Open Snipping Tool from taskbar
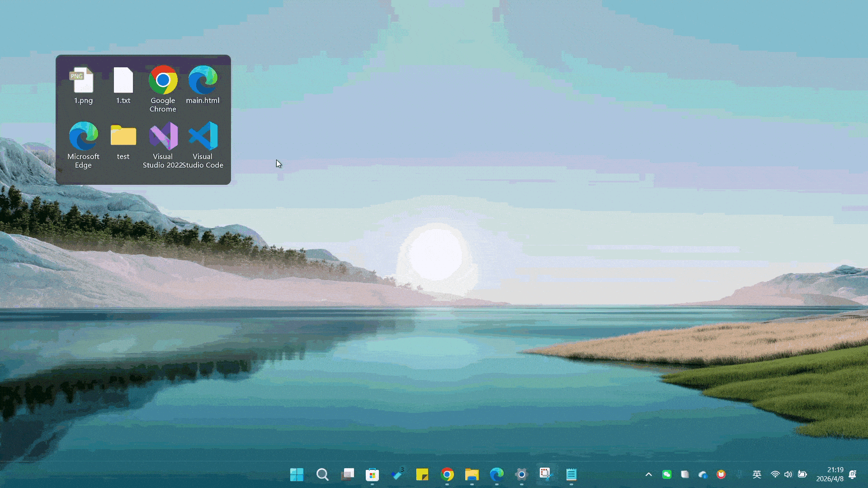The width and height of the screenshot is (868, 488). pyautogui.click(x=547, y=474)
